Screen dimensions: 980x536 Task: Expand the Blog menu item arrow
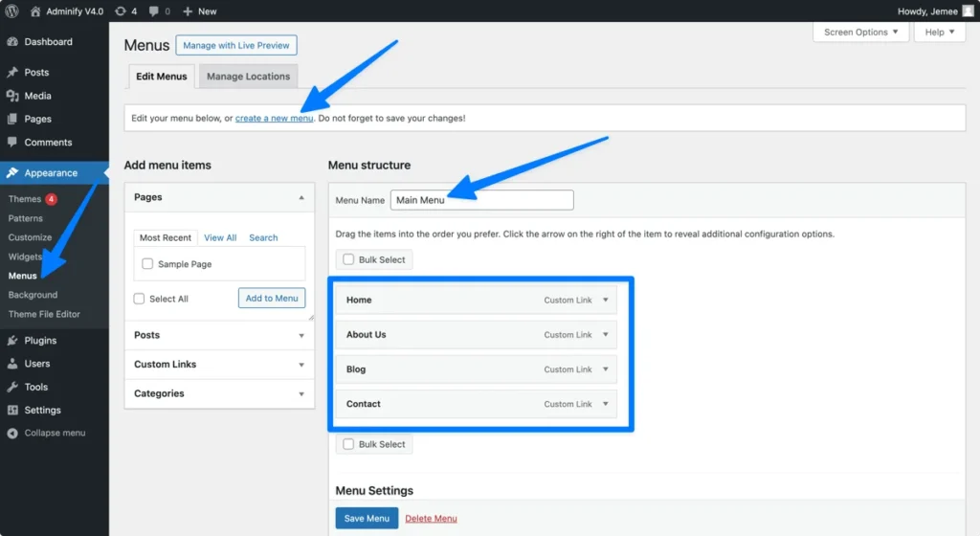605,369
